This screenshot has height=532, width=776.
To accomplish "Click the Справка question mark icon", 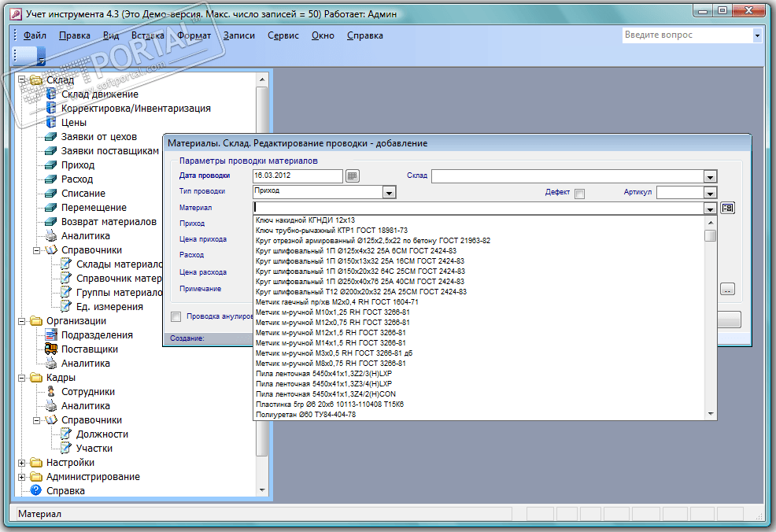I will [35, 491].
